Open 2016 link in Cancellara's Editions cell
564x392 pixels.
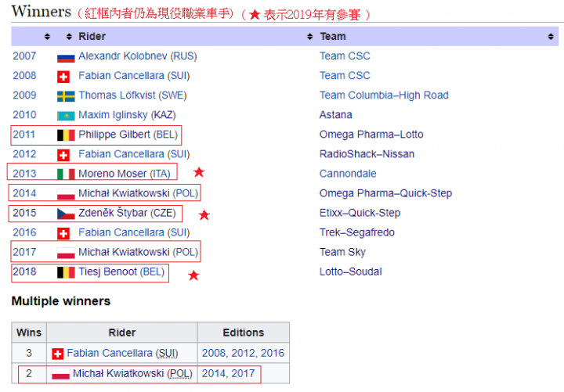click(273, 353)
